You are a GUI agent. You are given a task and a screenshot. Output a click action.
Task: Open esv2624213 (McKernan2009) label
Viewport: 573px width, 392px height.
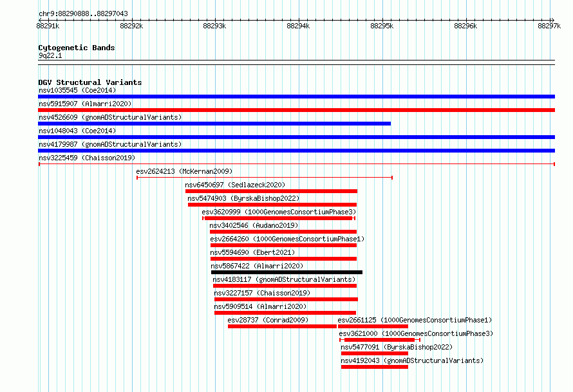[x=184, y=171]
